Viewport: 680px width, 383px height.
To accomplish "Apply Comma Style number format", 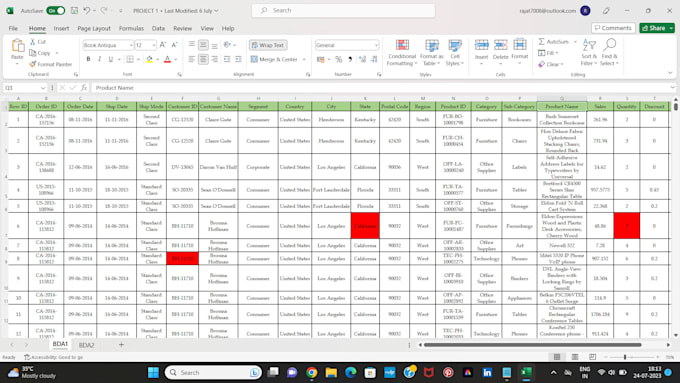I will pos(350,59).
